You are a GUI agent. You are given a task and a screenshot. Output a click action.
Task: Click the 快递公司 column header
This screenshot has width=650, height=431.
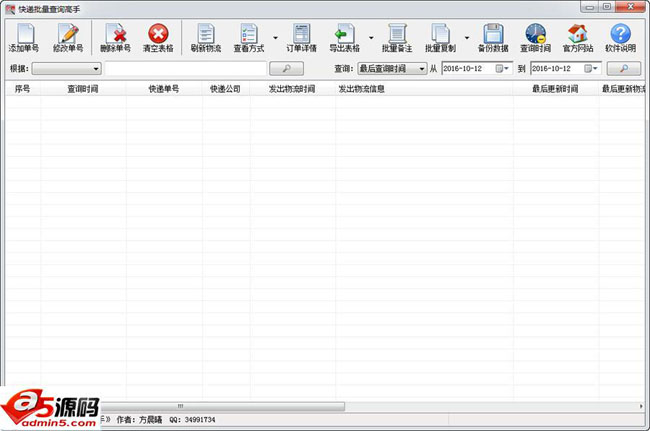coord(226,89)
